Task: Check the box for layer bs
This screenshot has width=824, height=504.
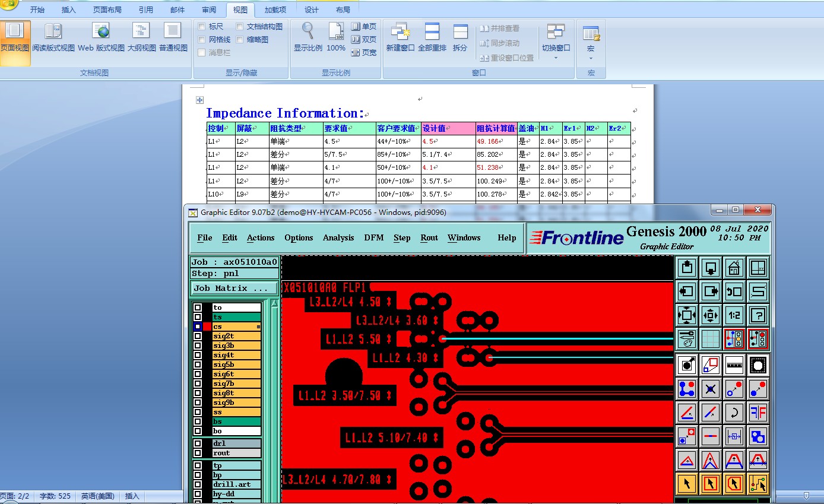Action: (198, 421)
